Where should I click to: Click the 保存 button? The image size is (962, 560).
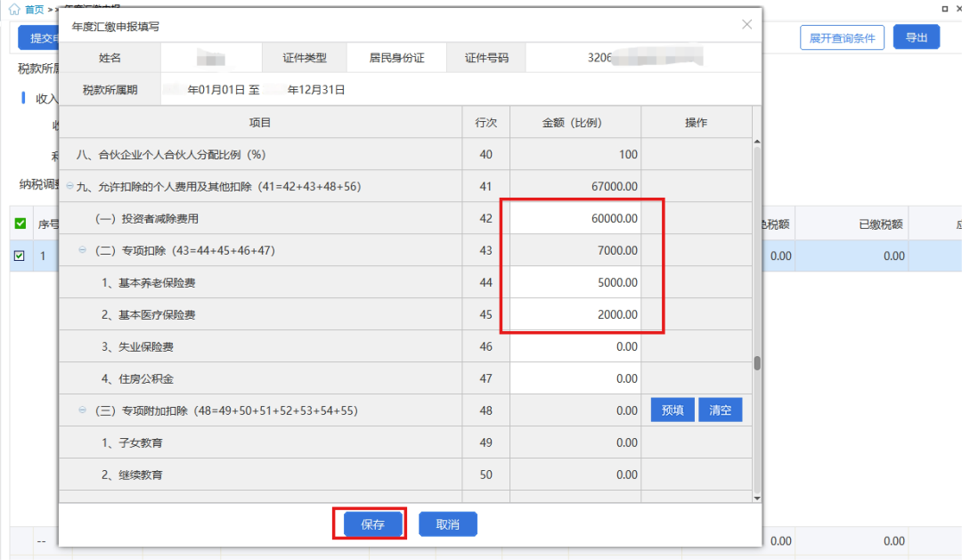point(371,524)
